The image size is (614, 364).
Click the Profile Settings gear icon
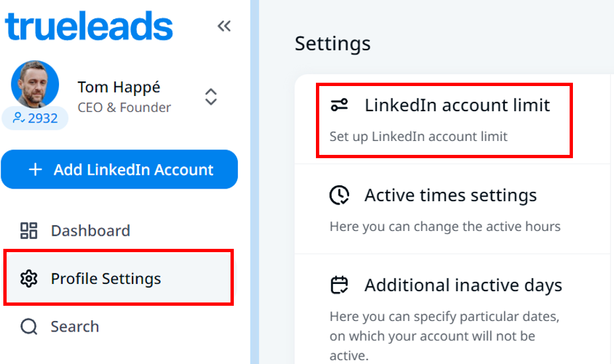(28, 279)
